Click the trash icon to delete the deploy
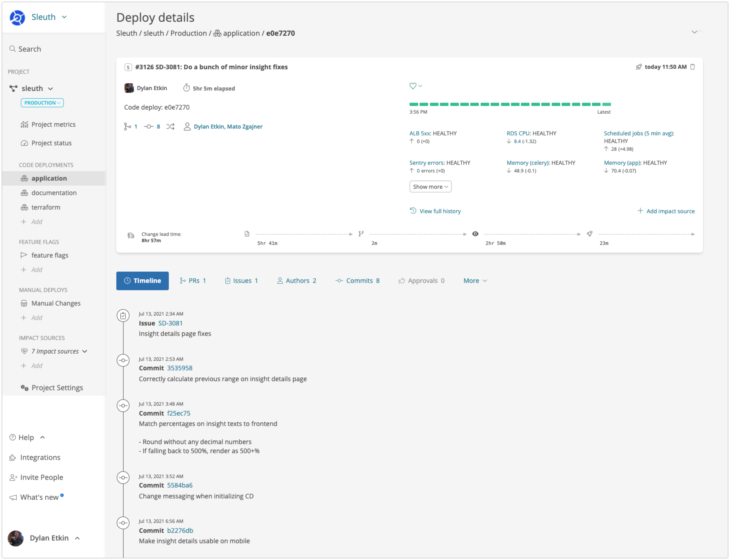Screen dimensions: 730x560 pyautogui.click(x=692, y=67)
